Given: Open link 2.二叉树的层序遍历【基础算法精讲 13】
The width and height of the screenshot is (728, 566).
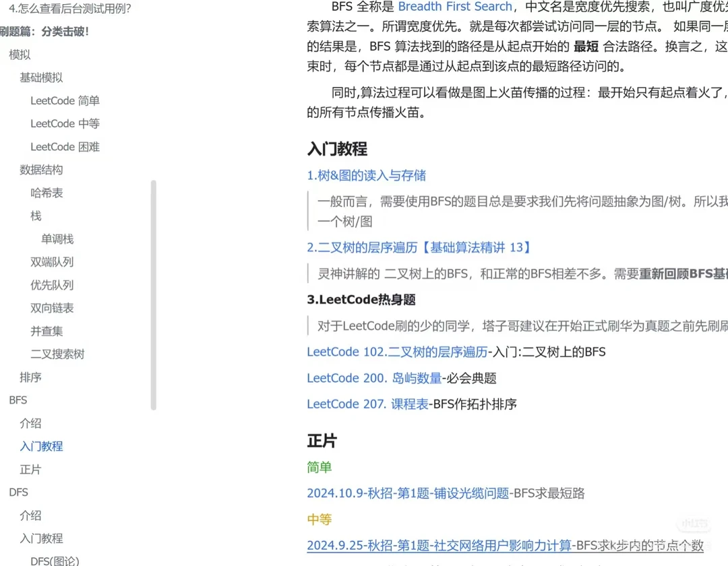Looking at the screenshot, I should 418,247.
